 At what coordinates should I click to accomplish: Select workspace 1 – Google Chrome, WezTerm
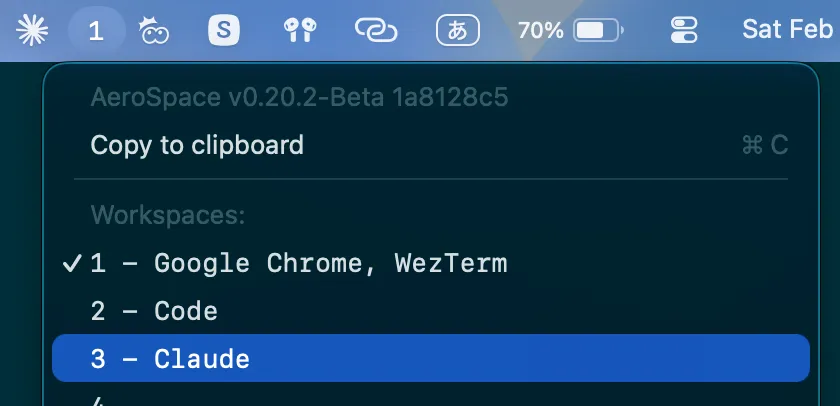(299, 264)
